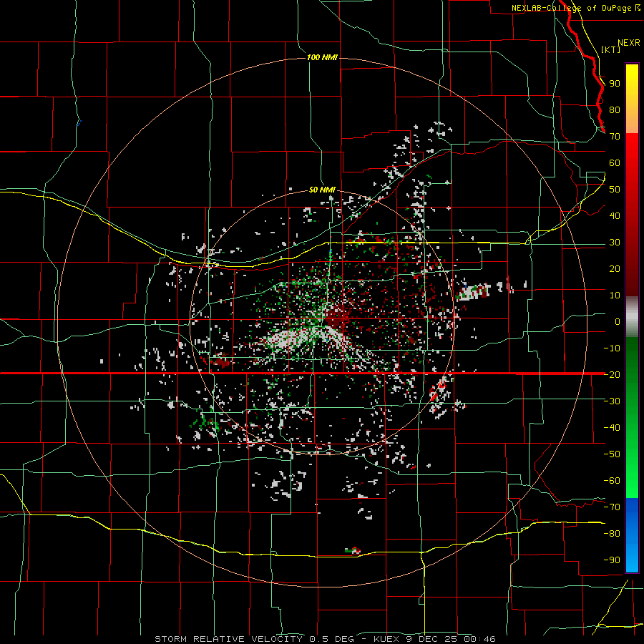This screenshot has width=644, height=644.
Task: Click the blue bottom segment of color bar
Action: [632, 535]
